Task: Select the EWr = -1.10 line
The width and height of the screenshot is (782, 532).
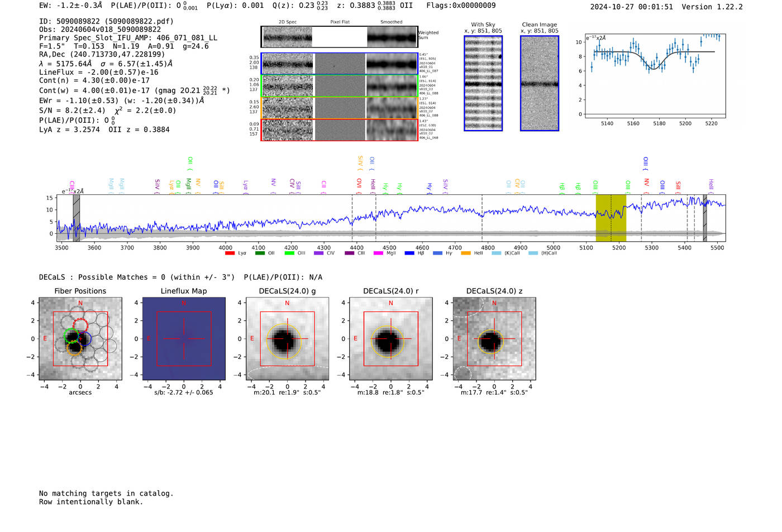Action: [x=121, y=101]
